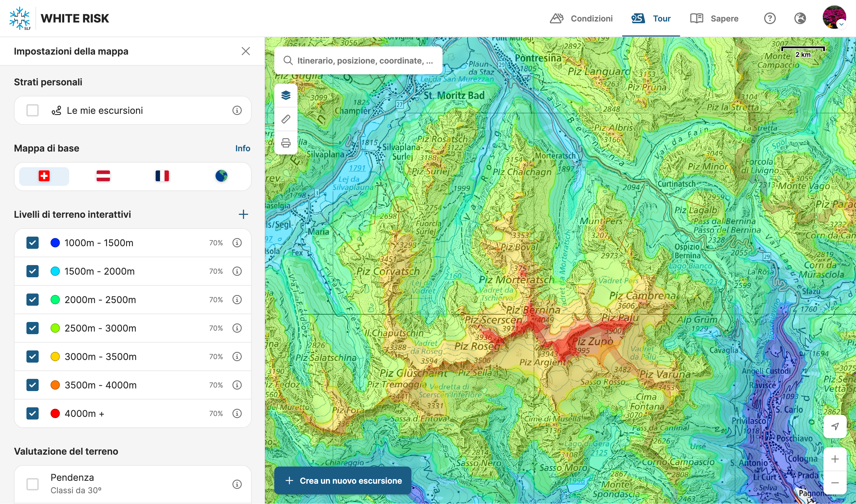856x504 pixels.
Task: Select the ruler measurement tool
Action: pos(286,119)
